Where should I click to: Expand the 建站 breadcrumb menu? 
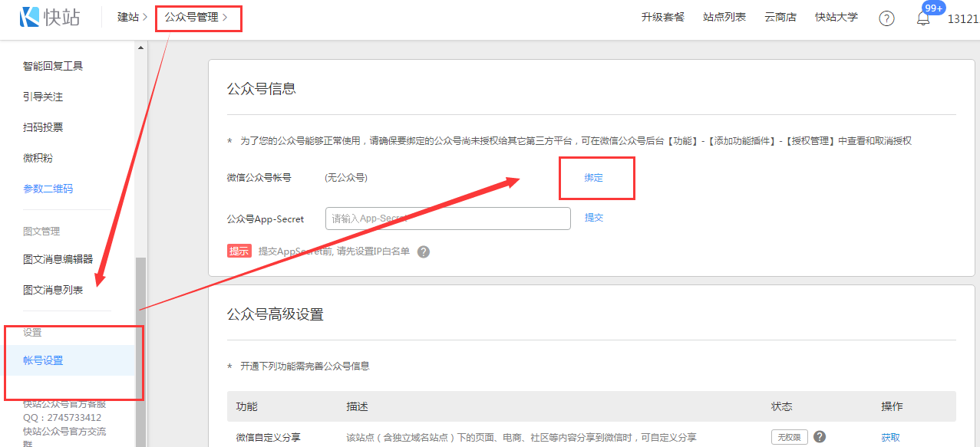[131, 17]
